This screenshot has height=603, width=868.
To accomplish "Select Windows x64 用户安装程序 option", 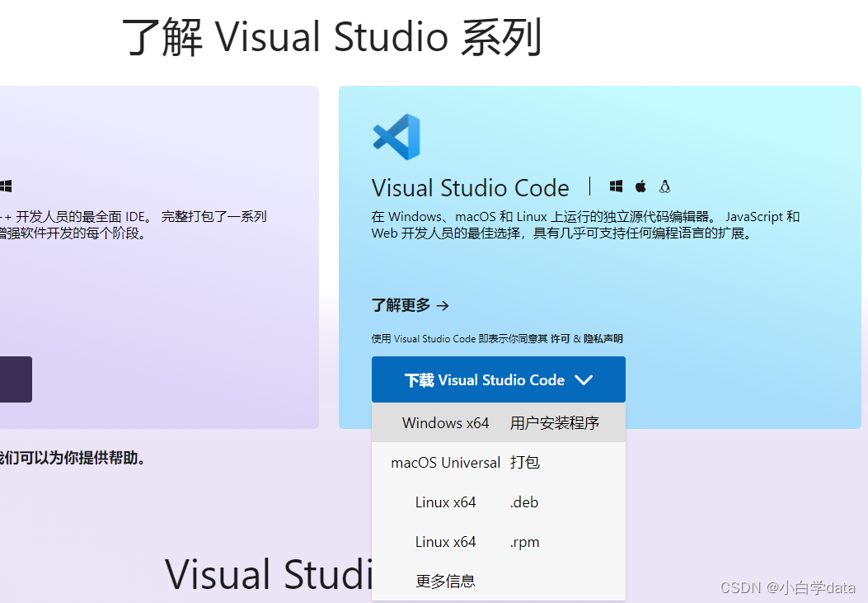I will (x=498, y=423).
